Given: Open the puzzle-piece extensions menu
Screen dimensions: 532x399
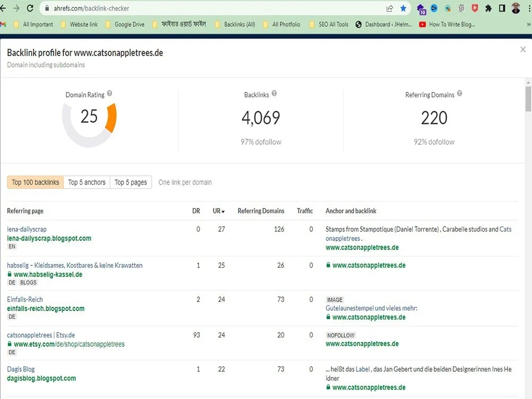Looking at the screenshot, I should 488,8.
